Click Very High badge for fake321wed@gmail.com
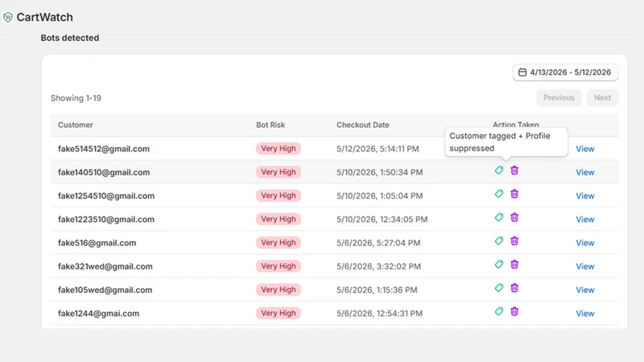This screenshot has width=644, height=362. (x=279, y=266)
